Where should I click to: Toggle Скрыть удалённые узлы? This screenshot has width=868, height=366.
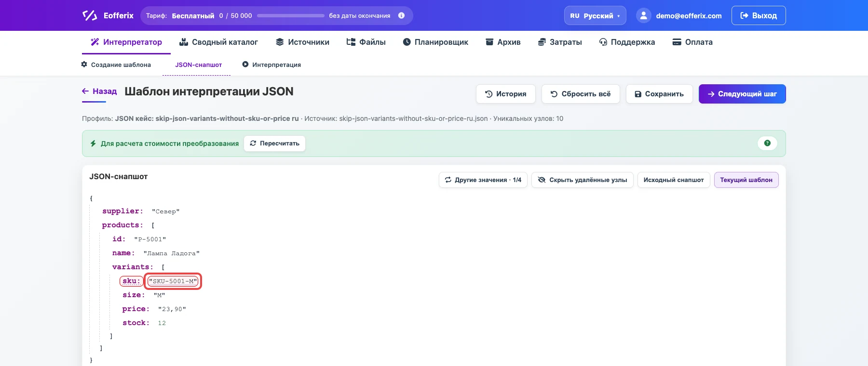pyautogui.click(x=583, y=180)
